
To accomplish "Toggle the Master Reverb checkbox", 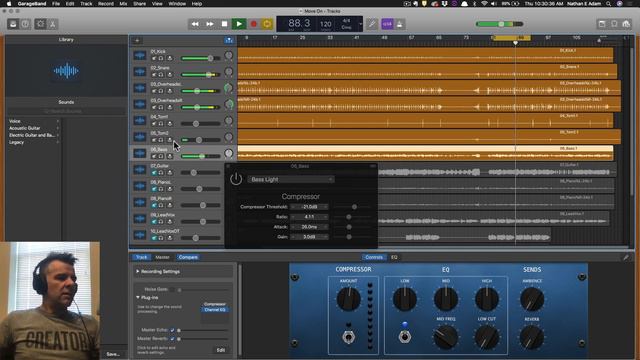I will coord(172,339).
